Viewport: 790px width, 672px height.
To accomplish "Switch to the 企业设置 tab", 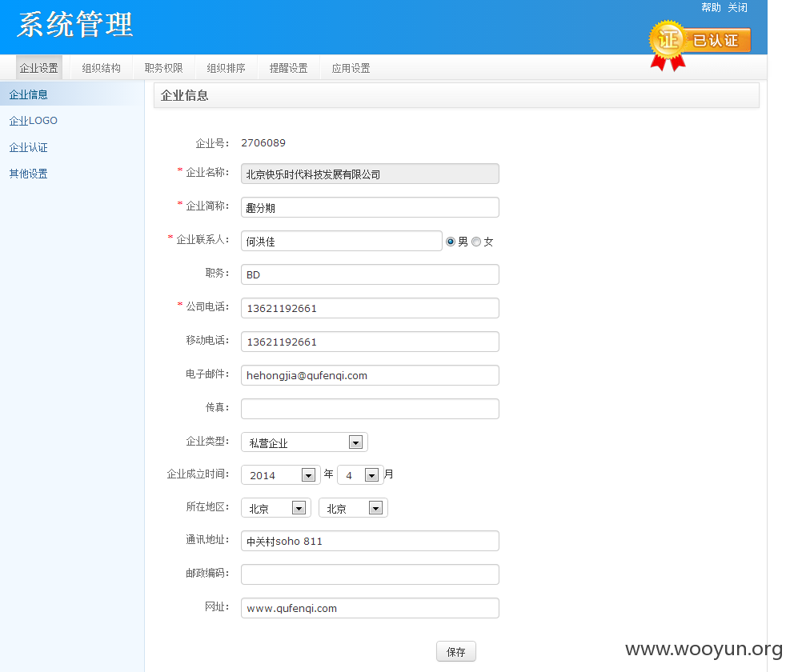I will click(x=38, y=67).
